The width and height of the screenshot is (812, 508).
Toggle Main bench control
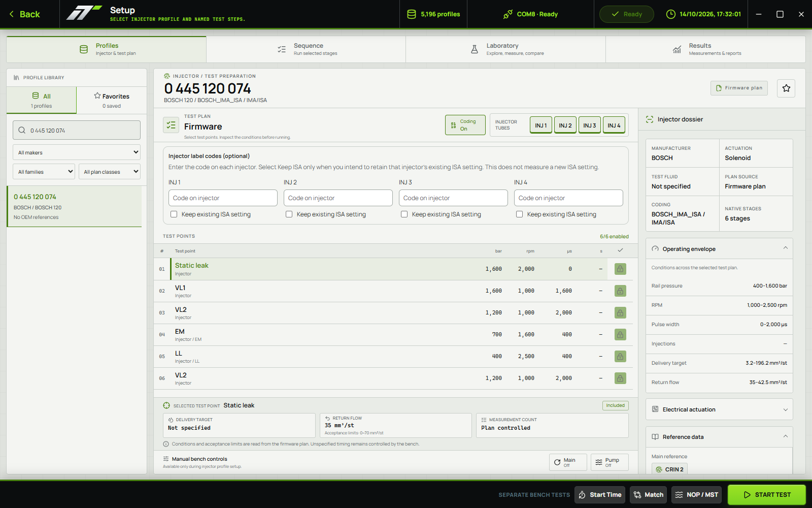click(568, 462)
